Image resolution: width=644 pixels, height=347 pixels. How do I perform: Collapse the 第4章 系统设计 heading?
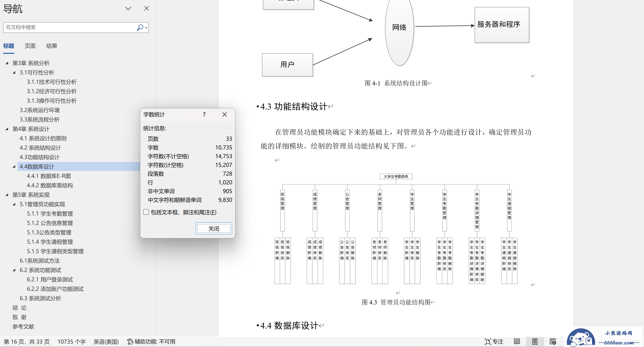click(7, 129)
